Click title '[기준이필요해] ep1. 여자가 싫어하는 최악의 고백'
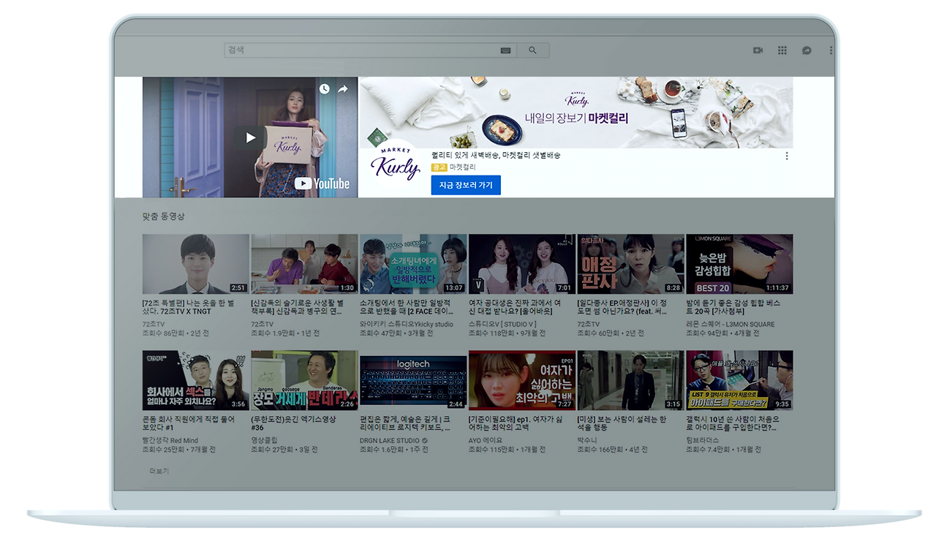 click(517, 423)
